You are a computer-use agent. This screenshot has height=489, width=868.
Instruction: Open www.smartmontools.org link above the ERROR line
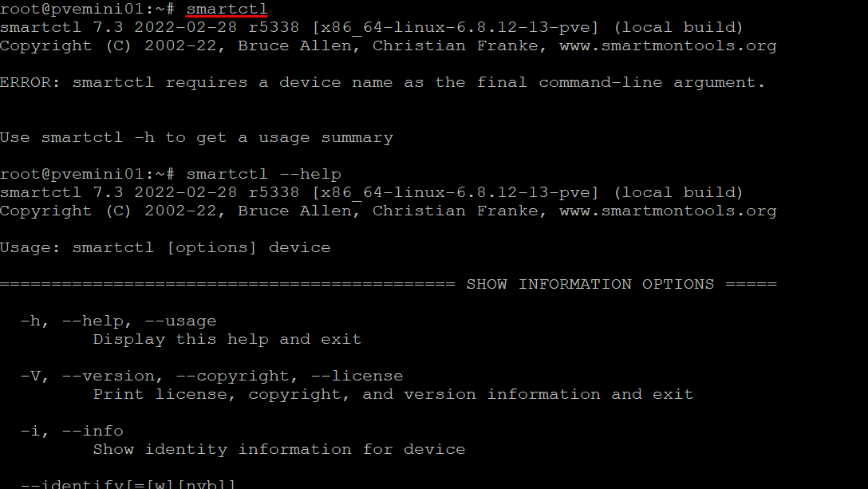pyautogui.click(x=668, y=45)
